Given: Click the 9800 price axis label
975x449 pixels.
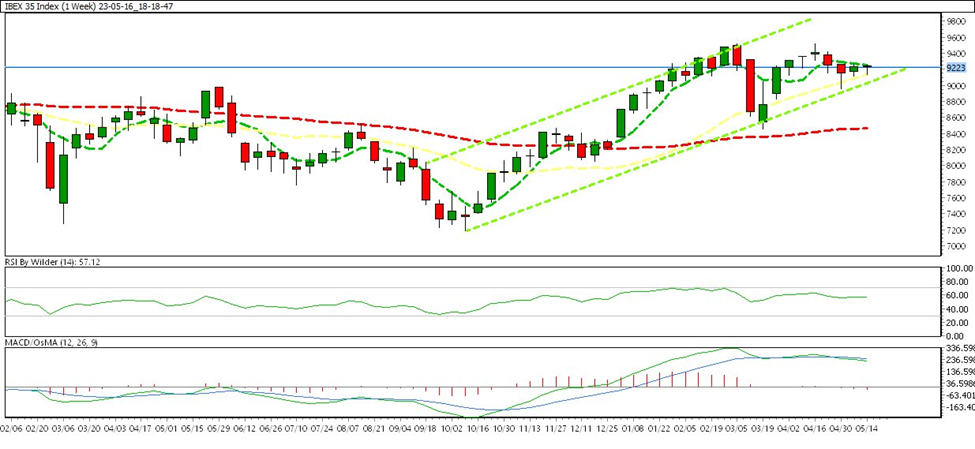Looking at the screenshot, I should click(956, 21).
